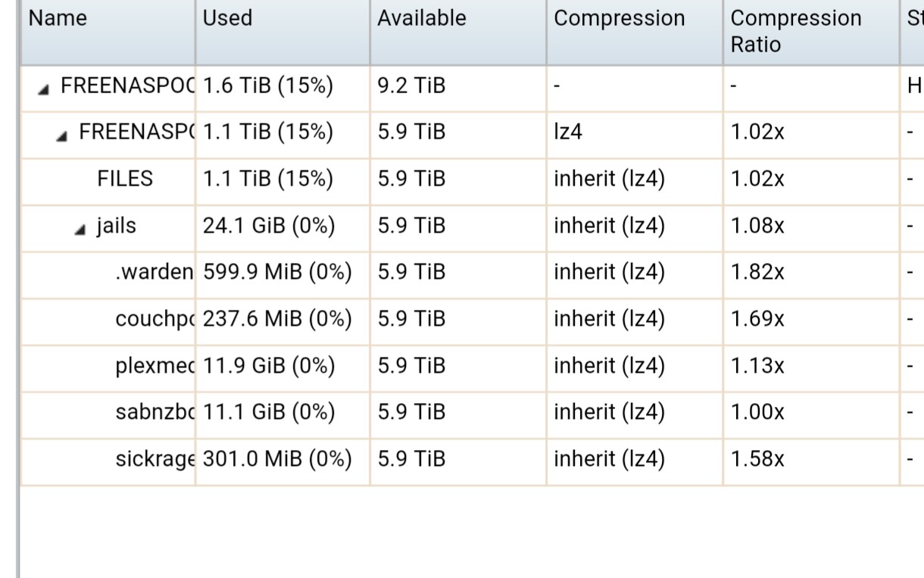Click the 9.2 TiB available cell

(411, 86)
